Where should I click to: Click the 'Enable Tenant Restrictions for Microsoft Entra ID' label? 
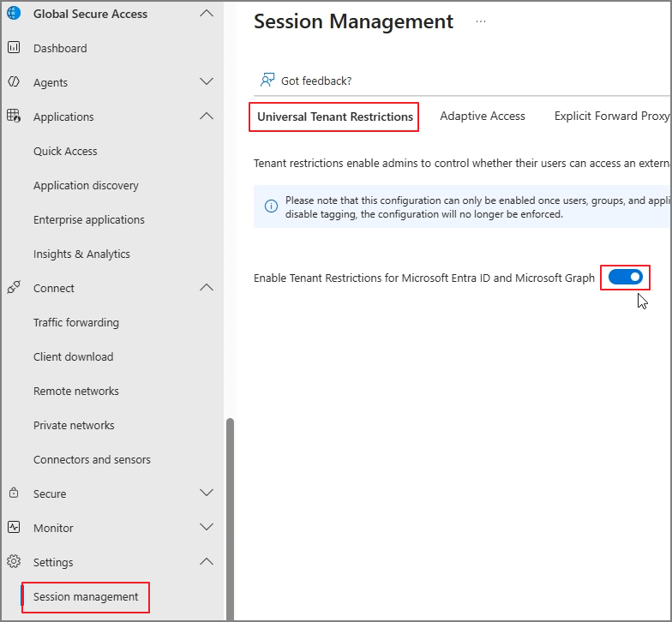(423, 278)
